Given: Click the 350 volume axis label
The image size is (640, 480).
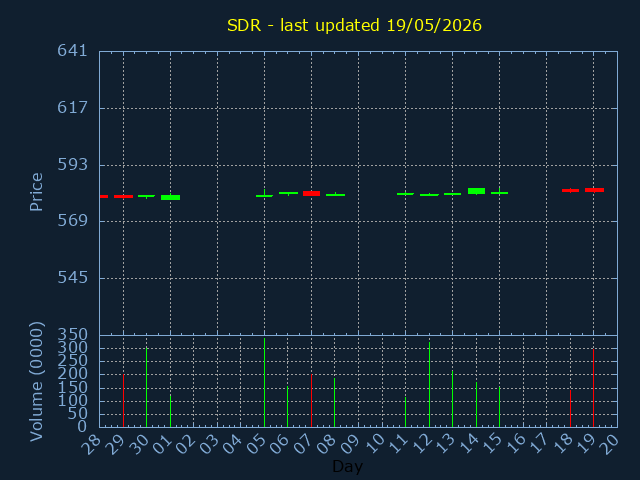Looking at the screenshot, I should 72,335.
